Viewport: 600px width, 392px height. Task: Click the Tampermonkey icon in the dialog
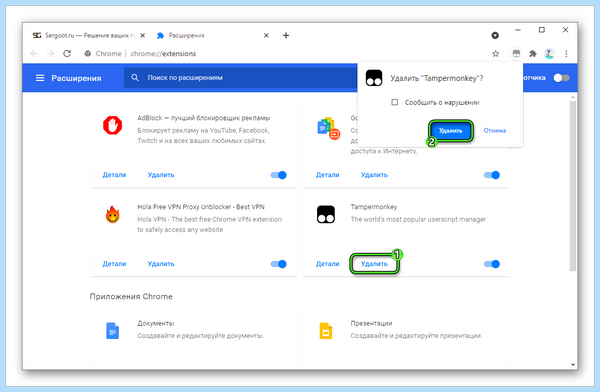click(374, 78)
